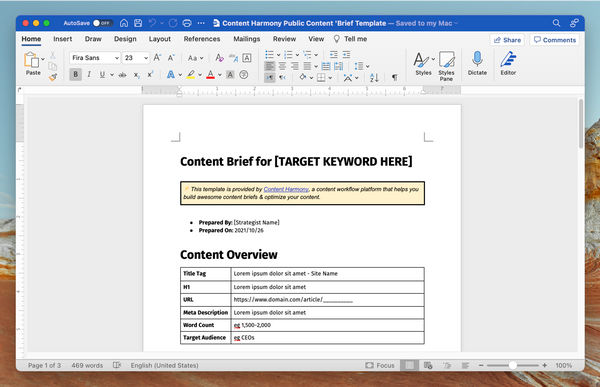This screenshot has height=387, width=600.
Task: Click the Sort A-Z icon
Action: click(x=374, y=78)
